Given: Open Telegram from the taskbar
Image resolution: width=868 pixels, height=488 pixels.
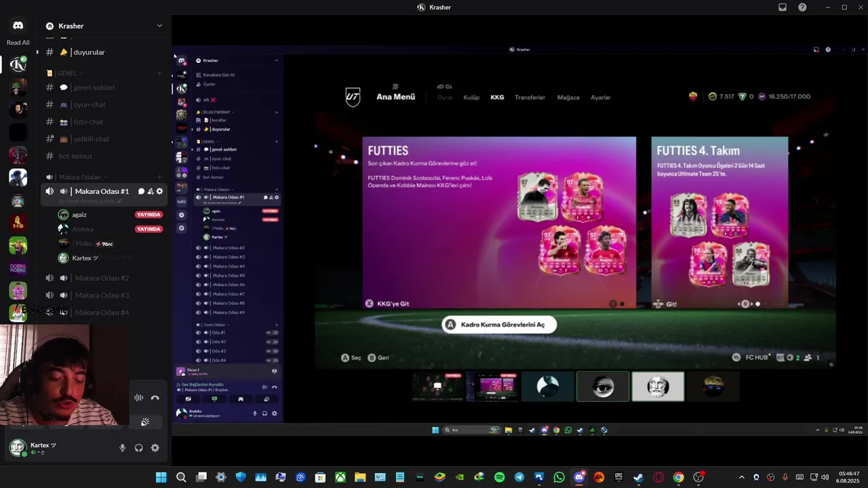Looking at the screenshot, I should tap(519, 477).
